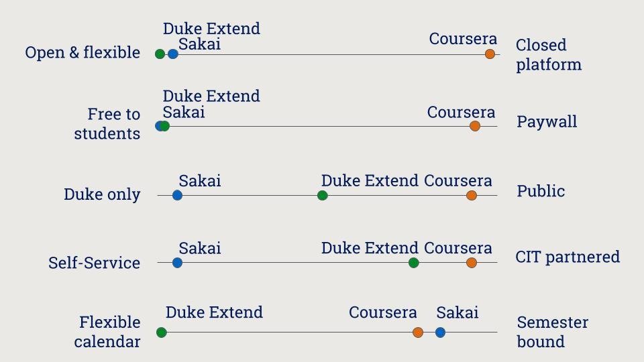644x362 pixels.
Task: Select the "Free to students" label
Action: (107, 124)
